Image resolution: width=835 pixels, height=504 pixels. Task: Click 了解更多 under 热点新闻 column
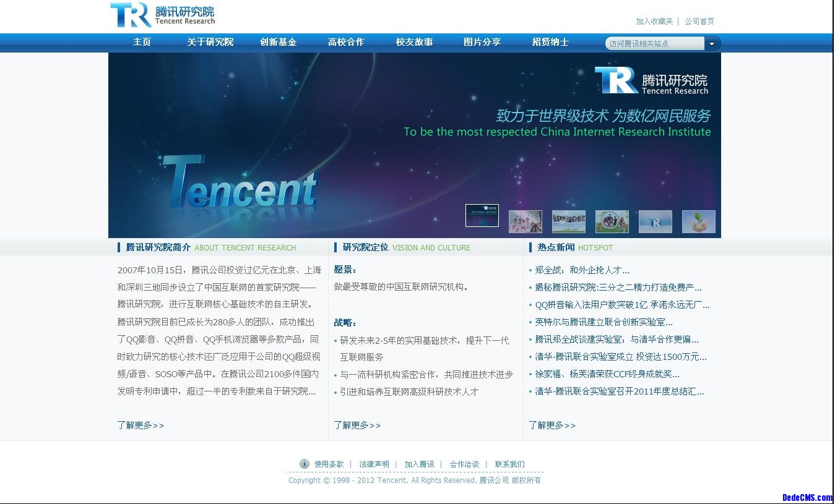552,425
